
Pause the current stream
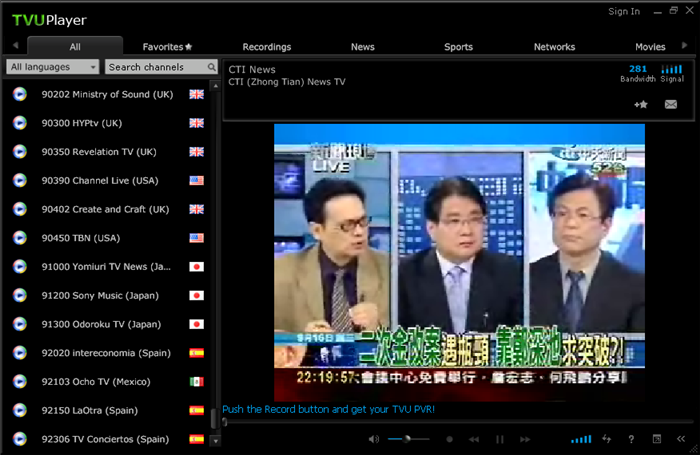point(500,439)
